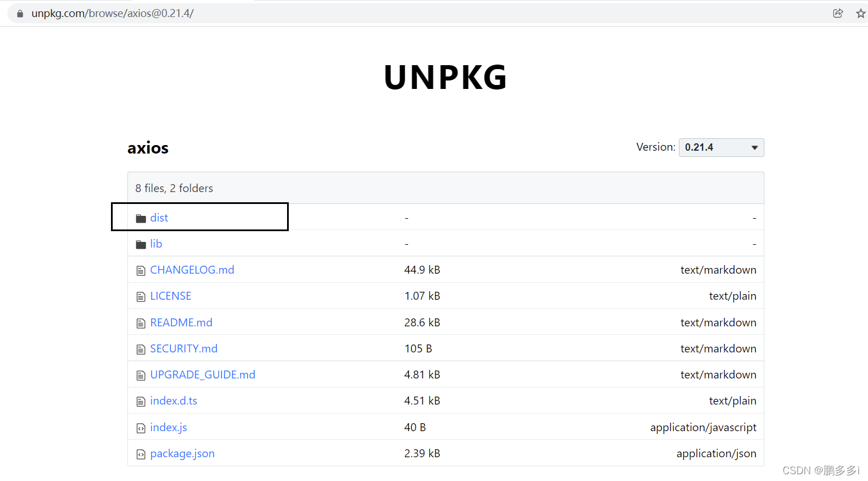Open the package.json file link

182,453
